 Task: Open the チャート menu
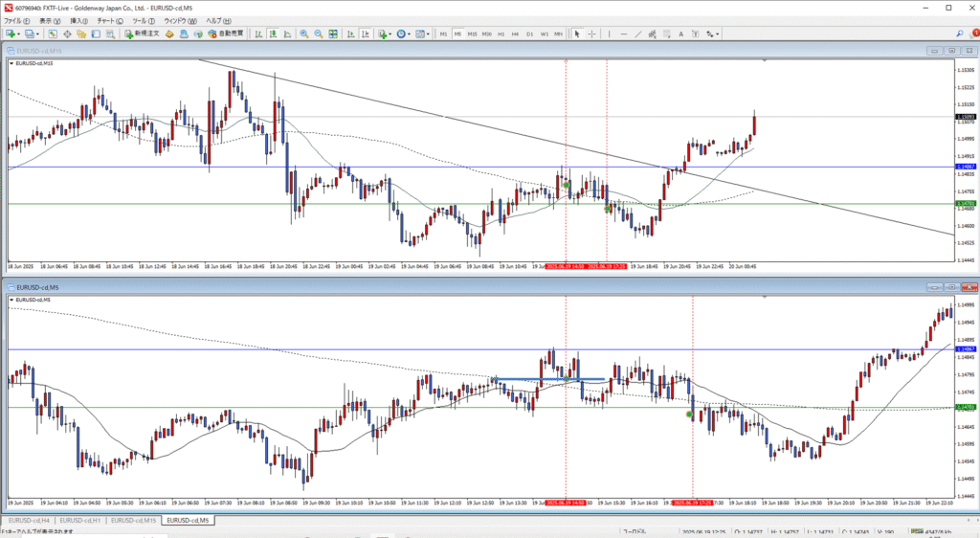110,20
